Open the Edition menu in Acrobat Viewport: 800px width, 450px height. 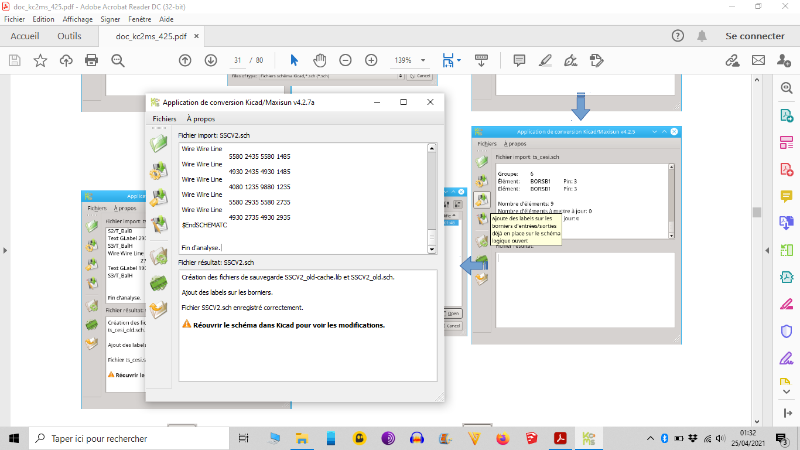point(43,19)
